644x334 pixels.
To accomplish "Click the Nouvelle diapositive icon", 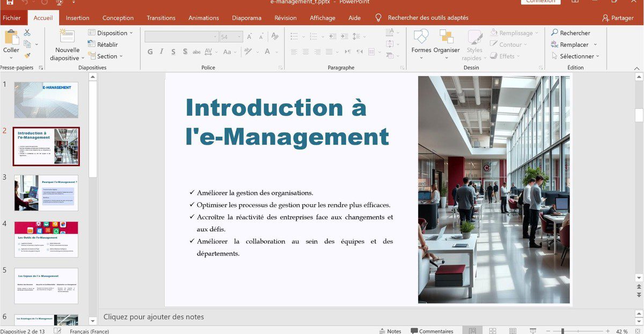I will [x=67, y=36].
